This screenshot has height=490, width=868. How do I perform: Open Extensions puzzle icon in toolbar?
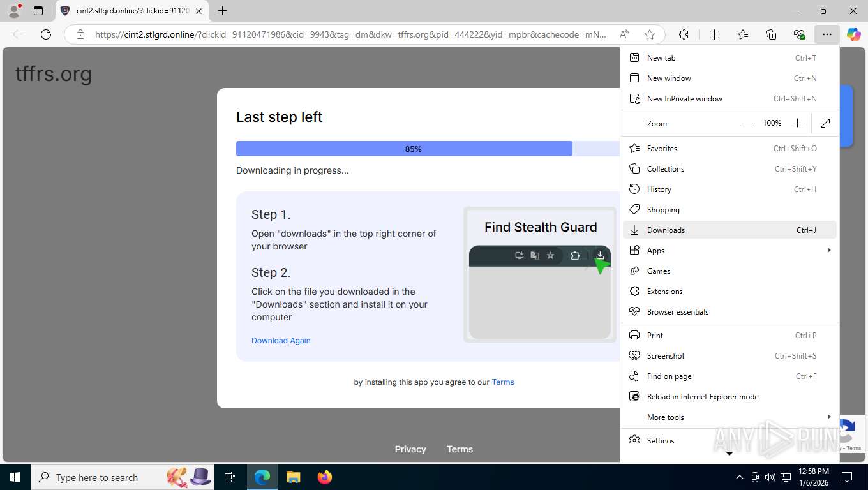tap(684, 34)
